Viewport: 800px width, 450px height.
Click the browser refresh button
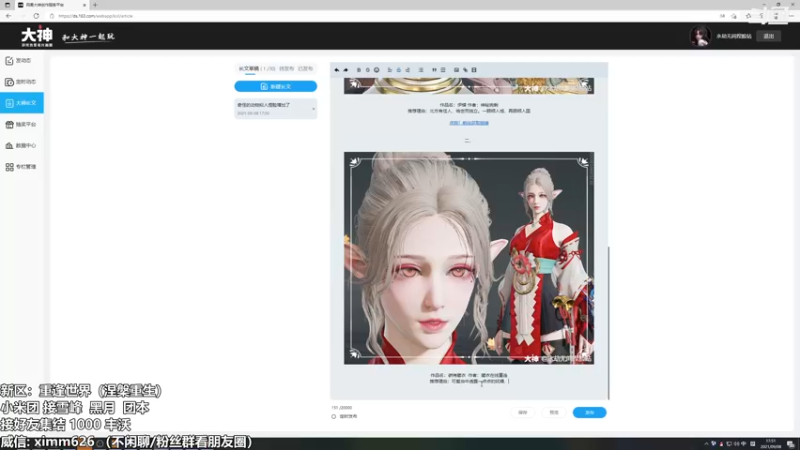coord(36,16)
